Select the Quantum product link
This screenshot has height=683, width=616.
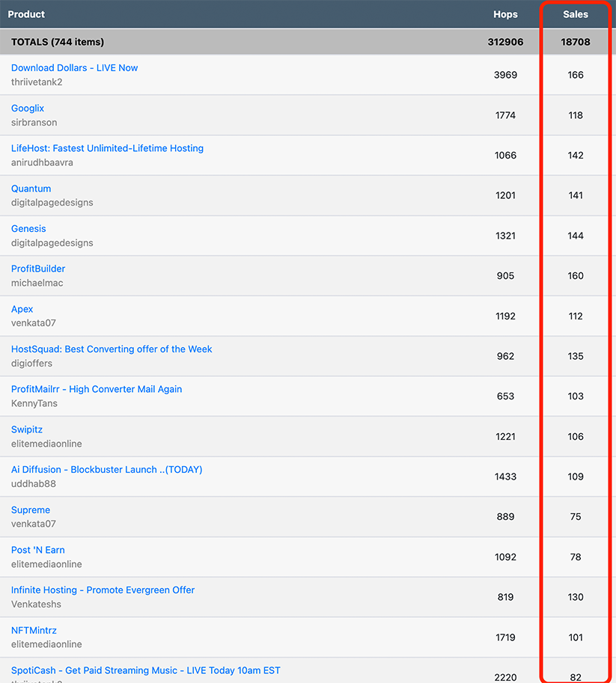31,189
